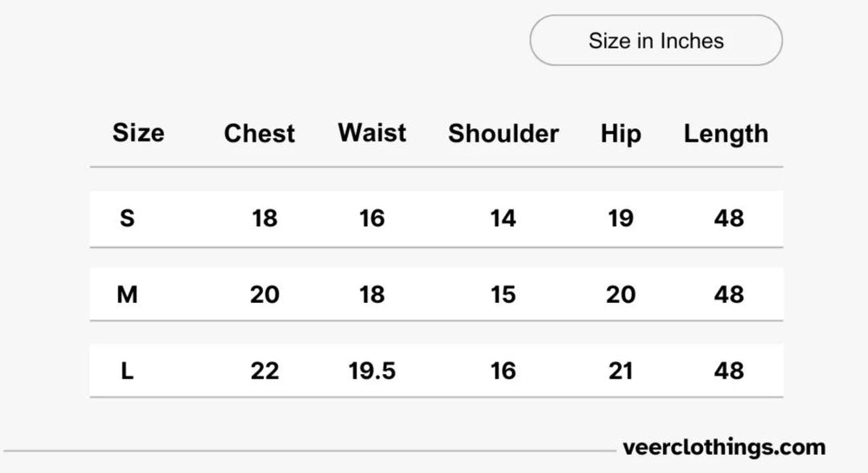
Task: Click the hip value 19 for size S
Action: click(x=621, y=218)
